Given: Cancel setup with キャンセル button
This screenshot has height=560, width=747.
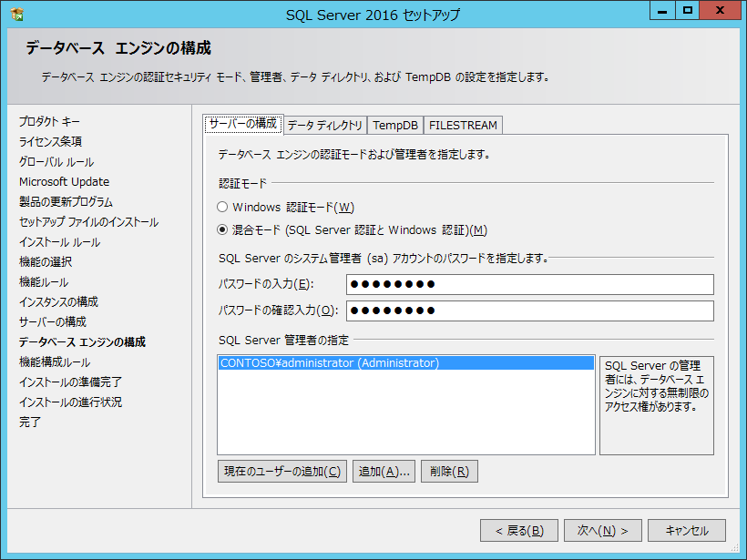Looking at the screenshot, I should pyautogui.click(x=687, y=531).
